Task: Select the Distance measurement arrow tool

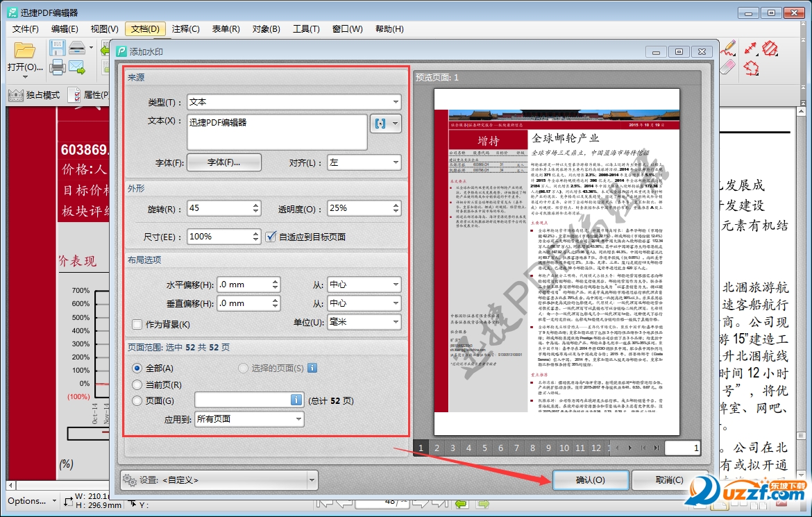Action: coord(751,48)
